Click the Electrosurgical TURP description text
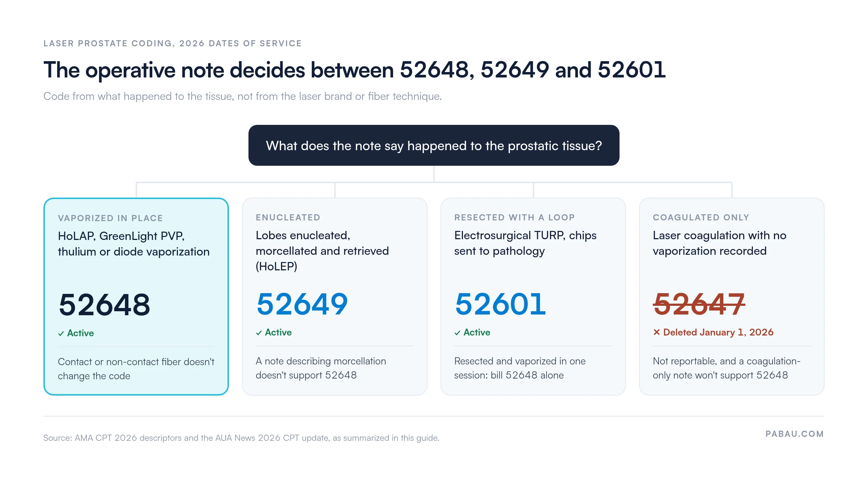Image resolution: width=868 pixels, height=477 pixels. point(525,243)
